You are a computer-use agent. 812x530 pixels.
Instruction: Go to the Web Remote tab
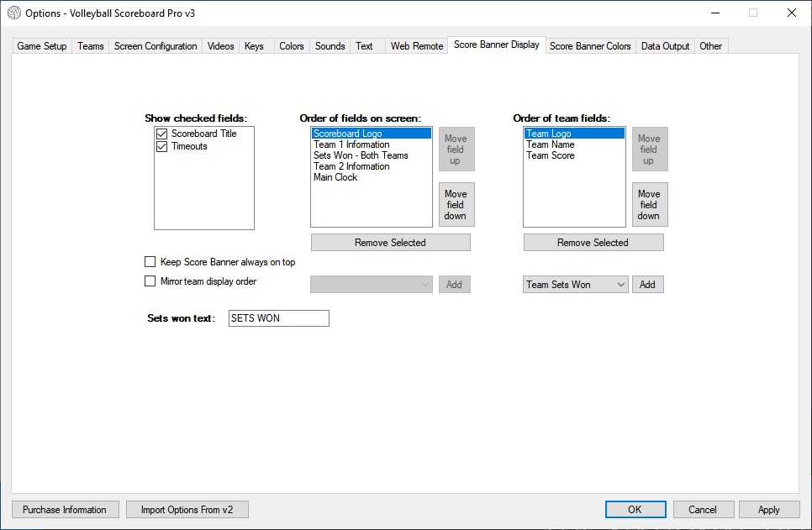tap(416, 46)
